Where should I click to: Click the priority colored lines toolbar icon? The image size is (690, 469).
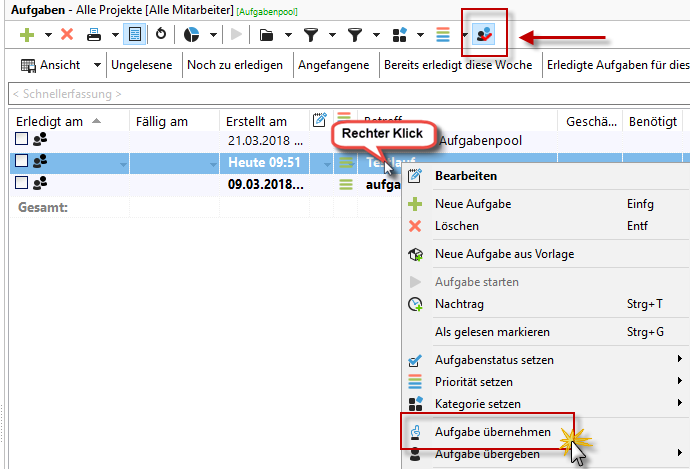coord(444,35)
